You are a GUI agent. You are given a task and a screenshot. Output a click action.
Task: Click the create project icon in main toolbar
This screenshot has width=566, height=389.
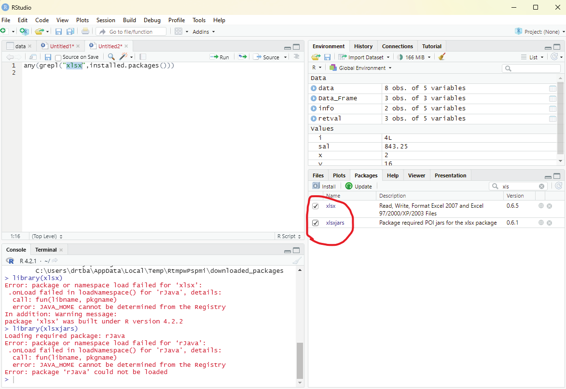pyautogui.click(x=24, y=31)
